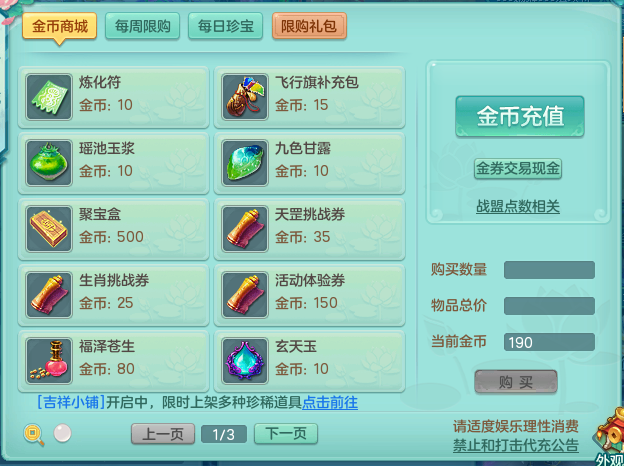Image resolution: width=624 pixels, height=466 pixels.
Task: Open the 禁止和打击代充公告 notice link
Action: [516, 445]
